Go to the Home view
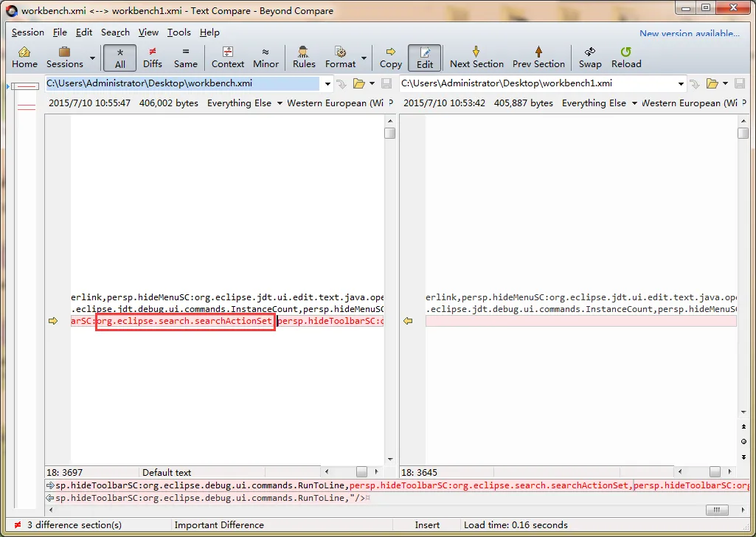The width and height of the screenshot is (756, 537). tap(24, 58)
